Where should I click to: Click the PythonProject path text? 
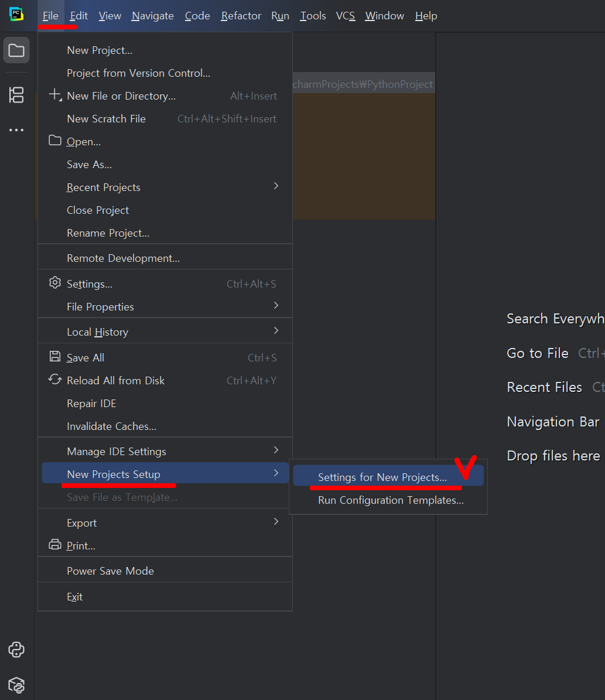click(x=363, y=84)
